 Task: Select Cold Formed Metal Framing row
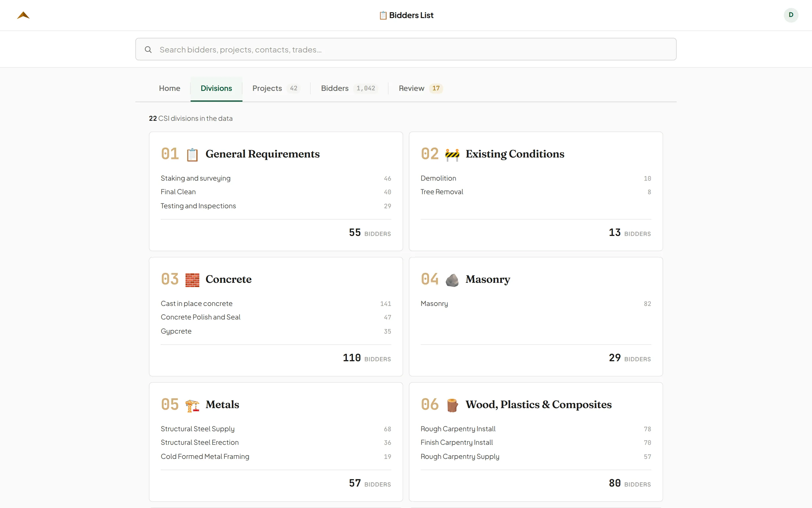click(276, 457)
